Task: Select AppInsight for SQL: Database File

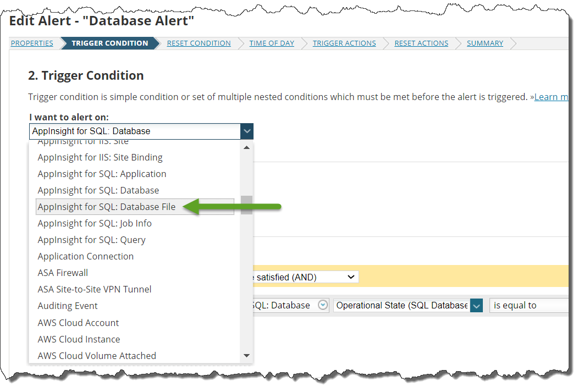Action: 107,207
